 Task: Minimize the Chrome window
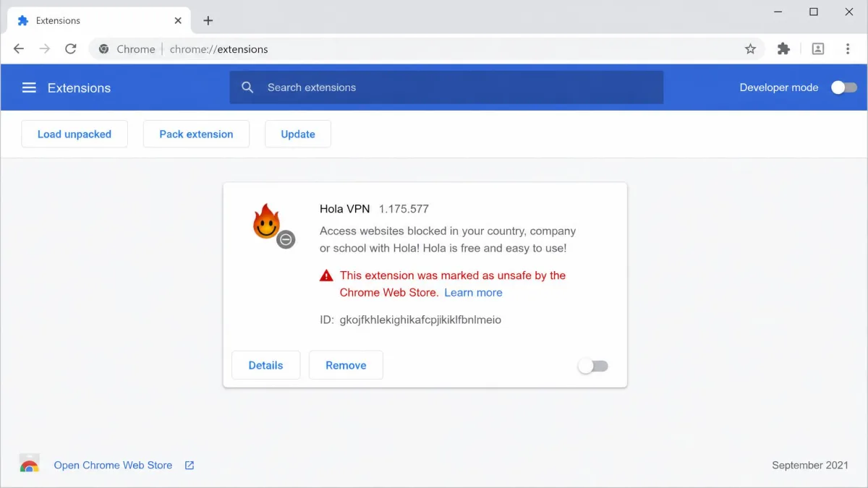tap(778, 12)
